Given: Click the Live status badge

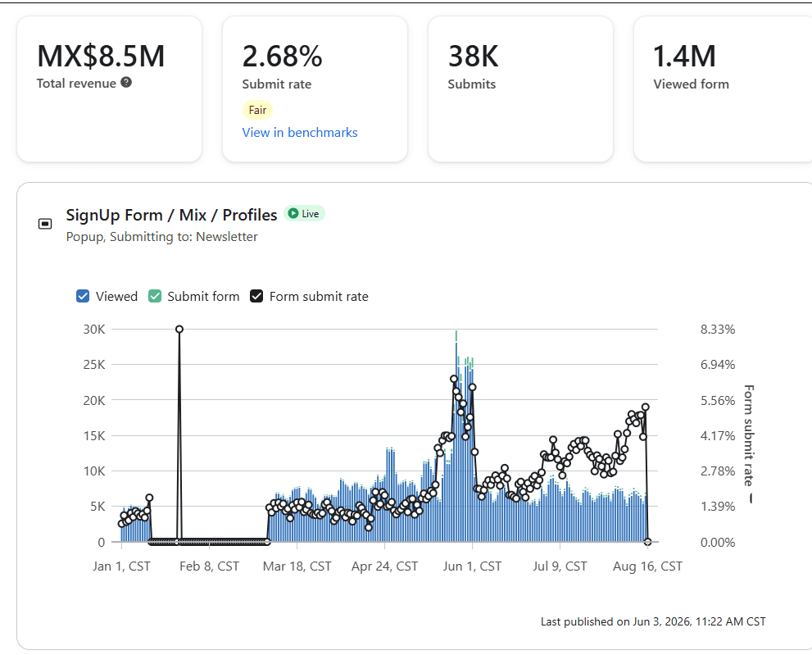Looking at the screenshot, I should click(x=304, y=213).
